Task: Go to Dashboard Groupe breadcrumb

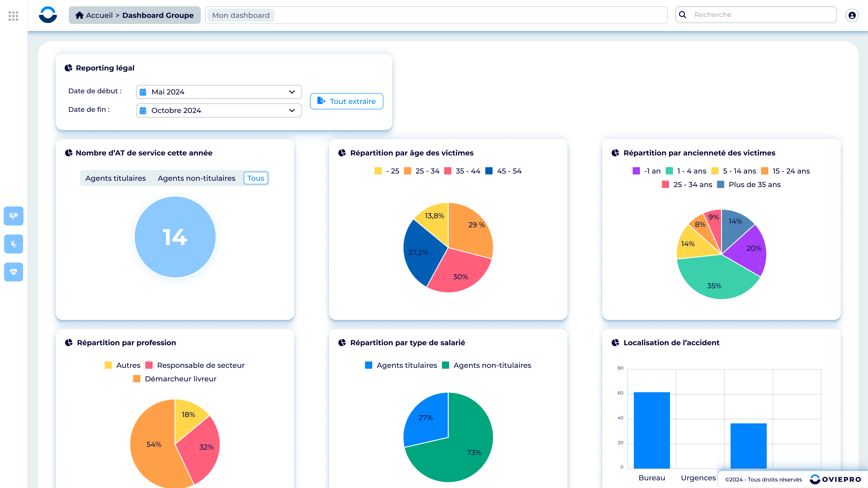Action: pos(158,15)
